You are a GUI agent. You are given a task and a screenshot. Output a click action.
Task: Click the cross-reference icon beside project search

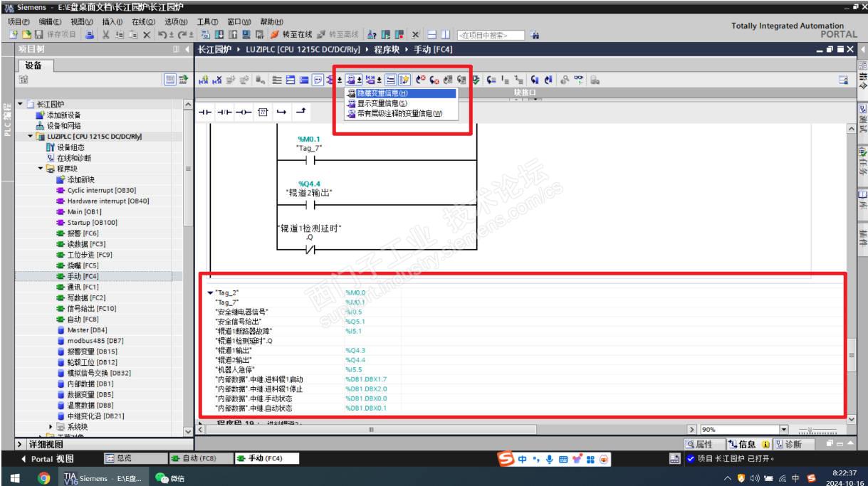(535, 34)
